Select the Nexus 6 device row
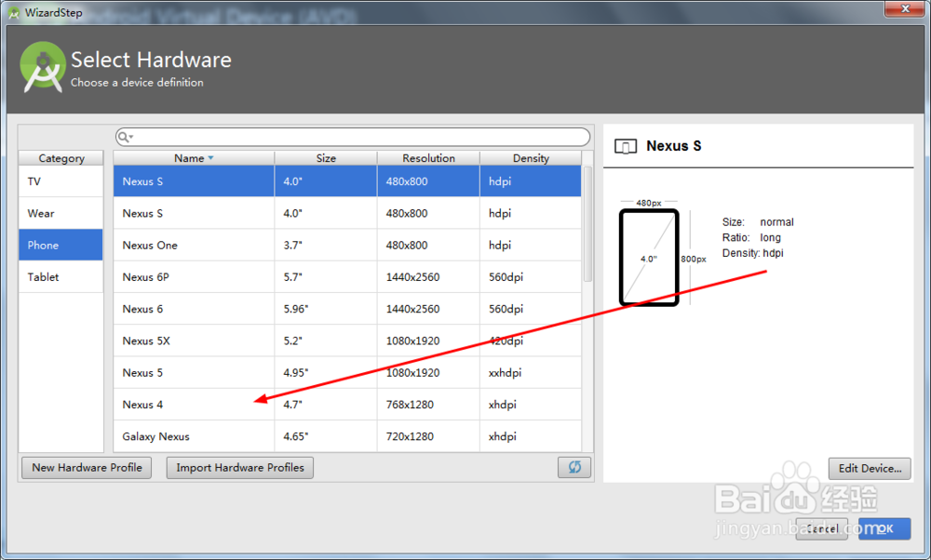 tap(347, 309)
